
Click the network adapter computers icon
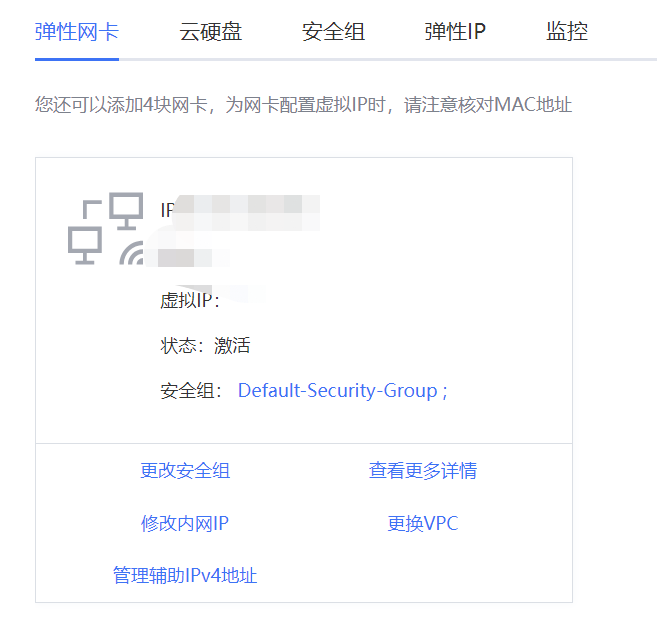point(105,227)
